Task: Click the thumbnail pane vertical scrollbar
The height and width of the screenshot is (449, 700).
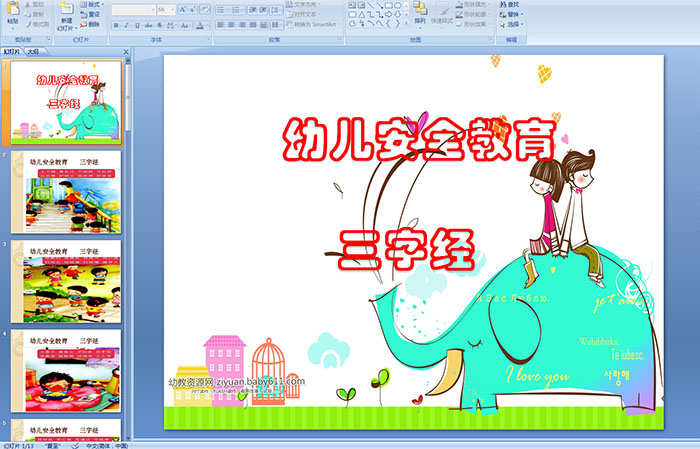Action: pyautogui.click(x=129, y=250)
